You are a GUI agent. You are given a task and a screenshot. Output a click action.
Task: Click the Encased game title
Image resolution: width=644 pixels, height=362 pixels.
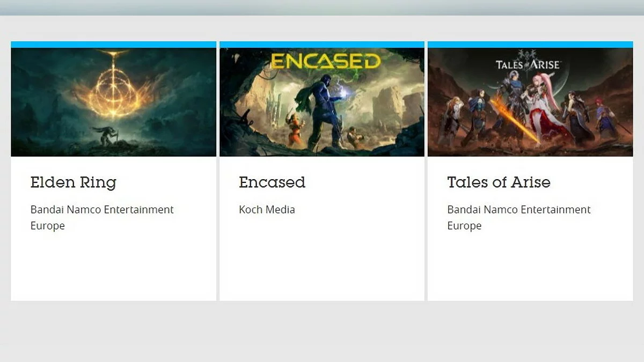pos(272,182)
